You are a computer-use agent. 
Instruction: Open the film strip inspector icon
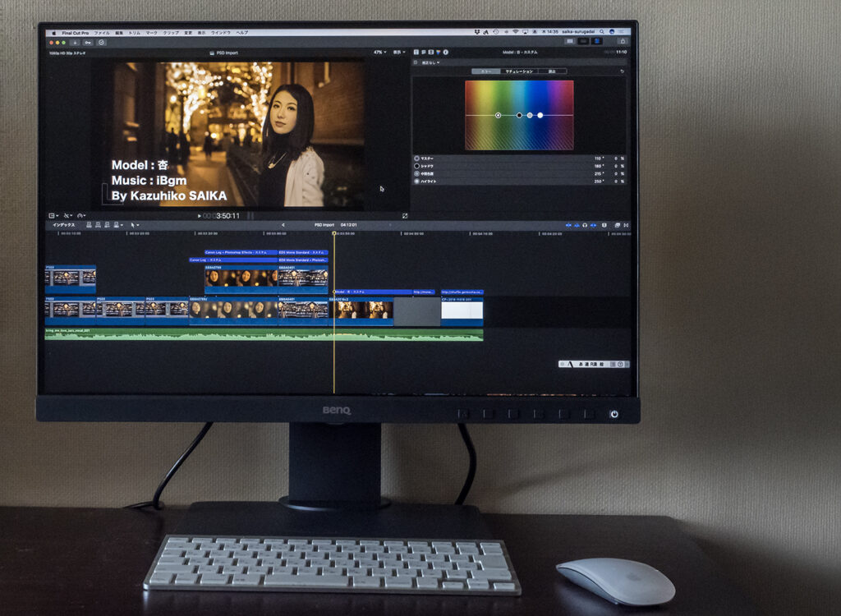coord(430,52)
